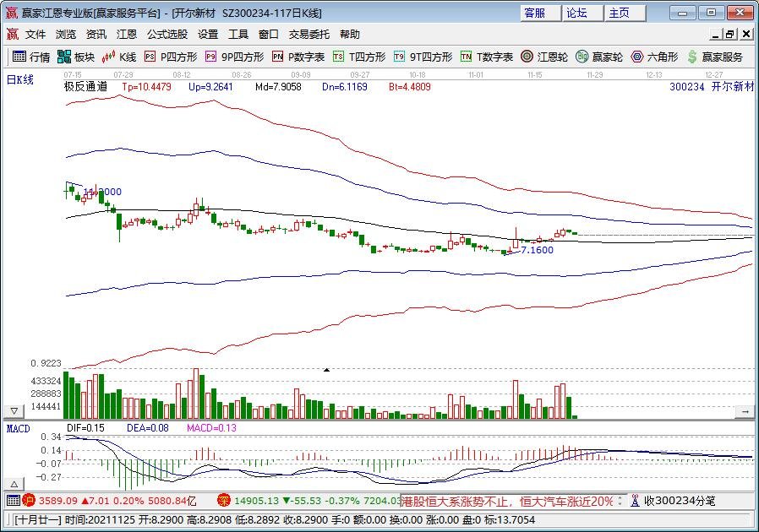
Task: Open 赢家服务 service
Action: click(715, 57)
